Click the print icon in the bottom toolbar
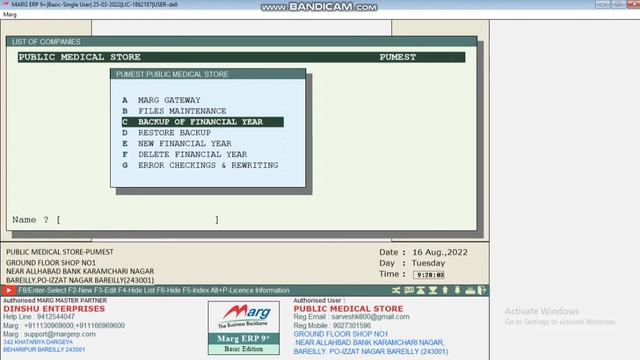 [x=470, y=290]
